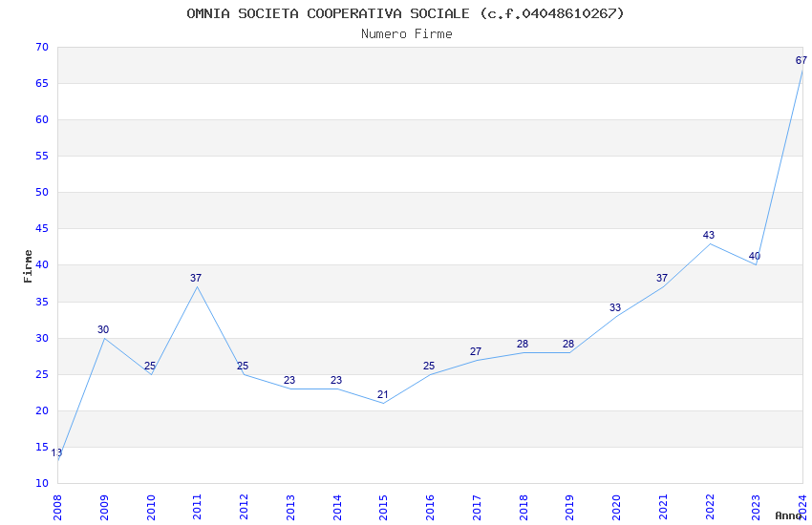The height and width of the screenshot is (525, 812).
Task: Click the data value 37 for 2011
Action: [196, 279]
